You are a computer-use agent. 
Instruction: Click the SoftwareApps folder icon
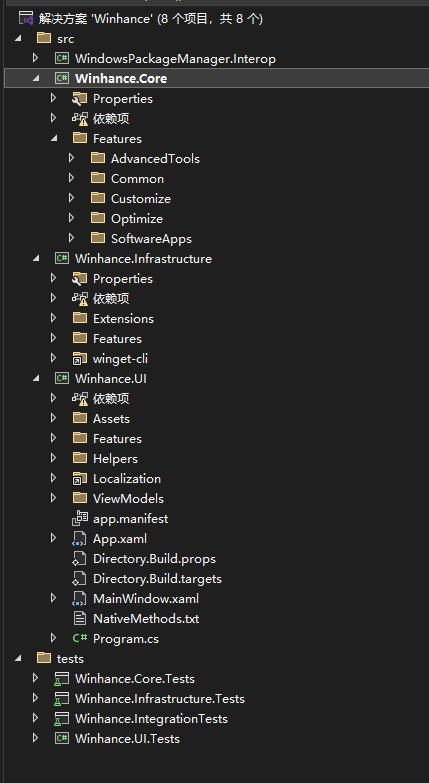coord(98,238)
